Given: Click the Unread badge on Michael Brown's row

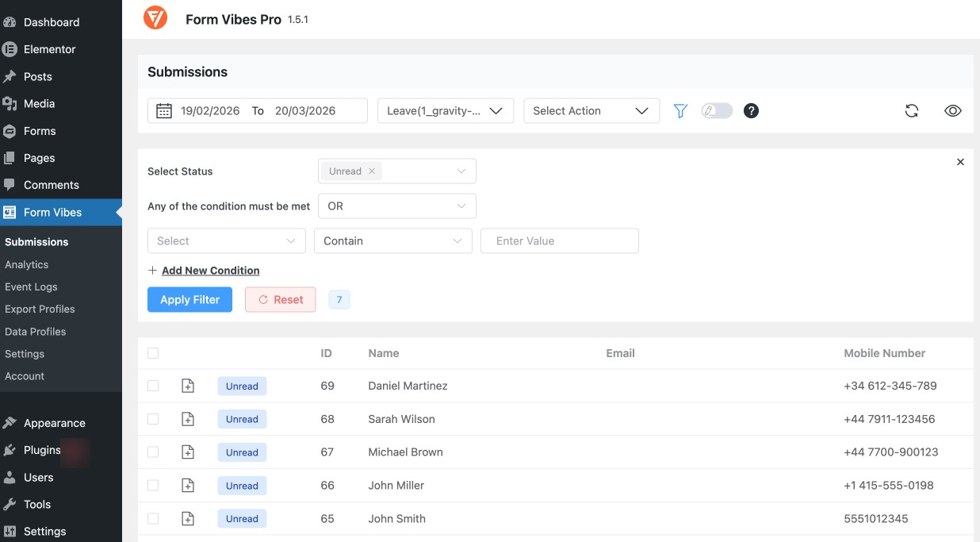Looking at the screenshot, I should (x=242, y=452).
